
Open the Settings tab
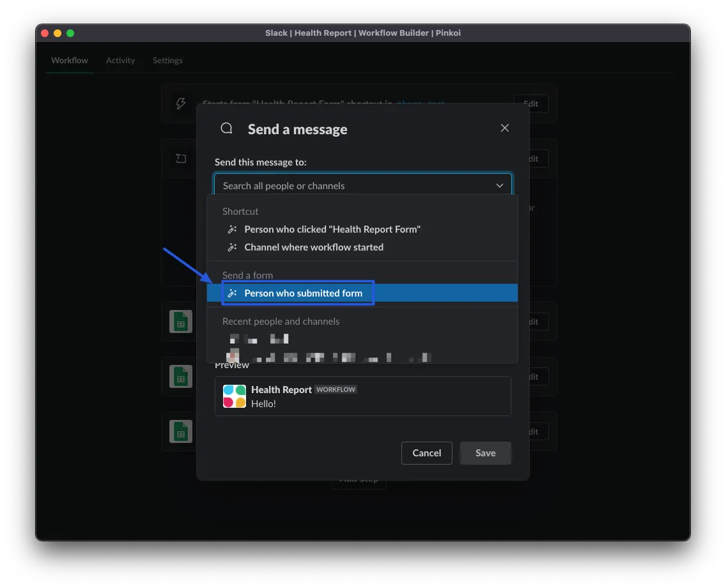point(167,60)
